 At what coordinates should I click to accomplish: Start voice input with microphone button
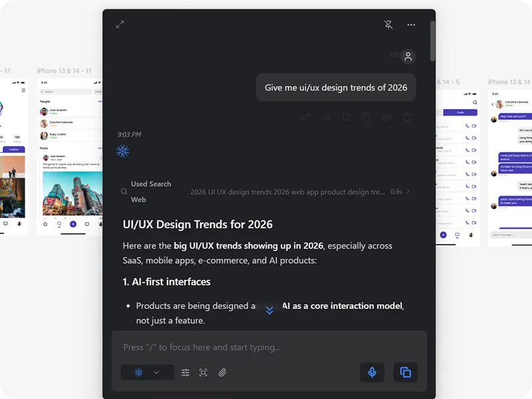coord(372,372)
